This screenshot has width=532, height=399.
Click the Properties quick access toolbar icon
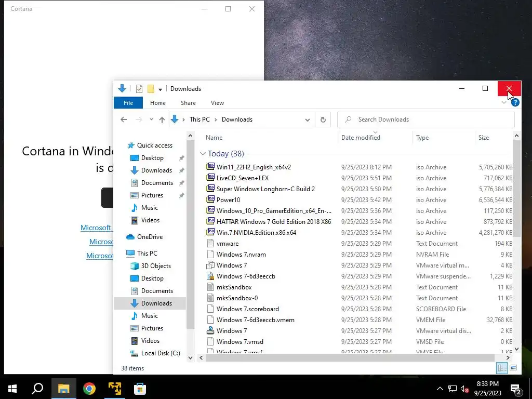pos(139,89)
